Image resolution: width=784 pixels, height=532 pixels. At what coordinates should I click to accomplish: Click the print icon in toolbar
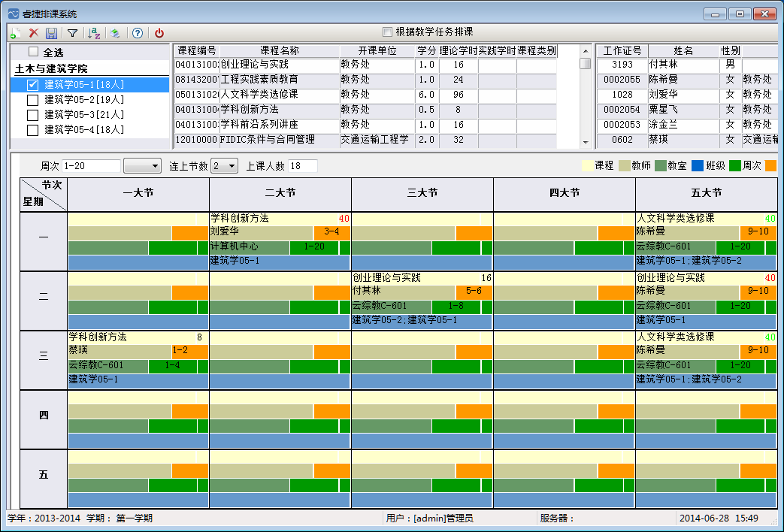(115, 33)
